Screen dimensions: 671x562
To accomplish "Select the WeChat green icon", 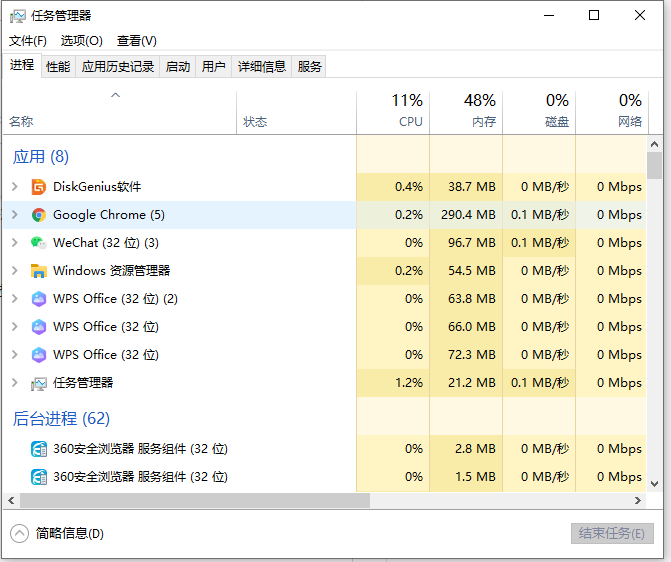I will (39, 243).
